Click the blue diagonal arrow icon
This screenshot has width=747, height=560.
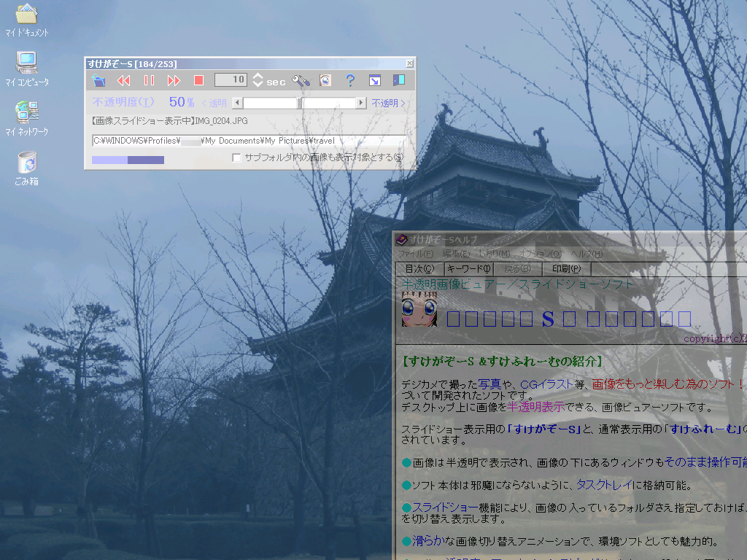coord(374,80)
